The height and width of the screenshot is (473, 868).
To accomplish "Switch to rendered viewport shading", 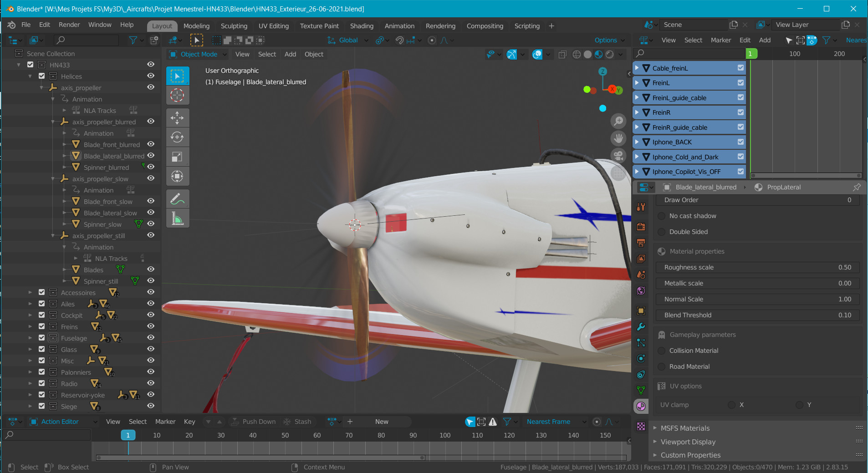I will [x=609, y=54].
